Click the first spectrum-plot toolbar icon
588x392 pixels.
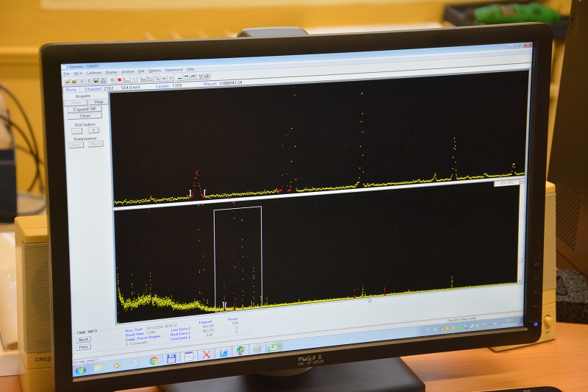(x=143, y=79)
